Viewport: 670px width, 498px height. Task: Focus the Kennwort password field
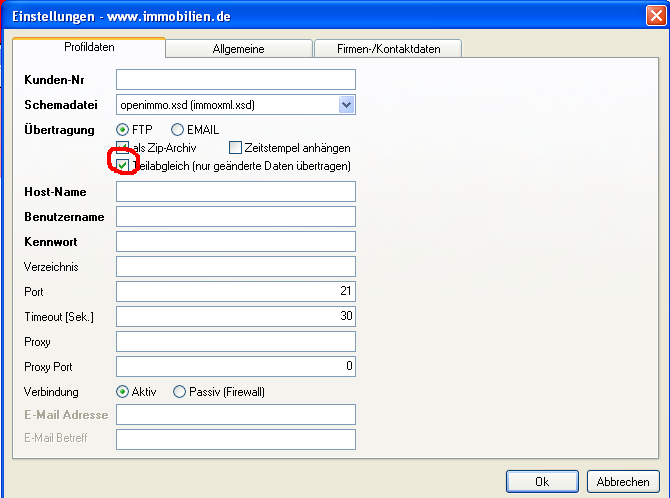pyautogui.click(x=236, y=241)
